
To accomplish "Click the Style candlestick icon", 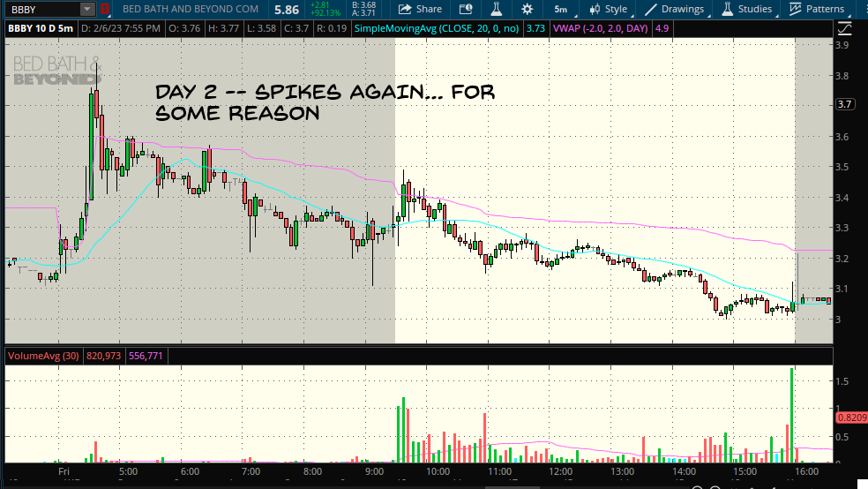I will pos(595,10).
